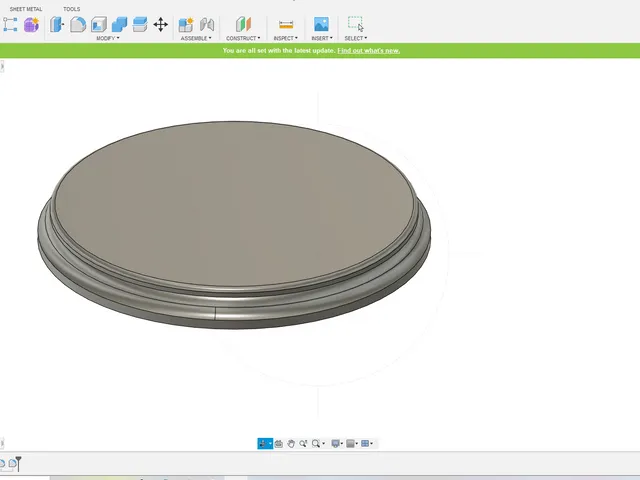Click the Orbit tool in navigation bar
The height and width of the screenshot is (480, 640).
[262, 443]
